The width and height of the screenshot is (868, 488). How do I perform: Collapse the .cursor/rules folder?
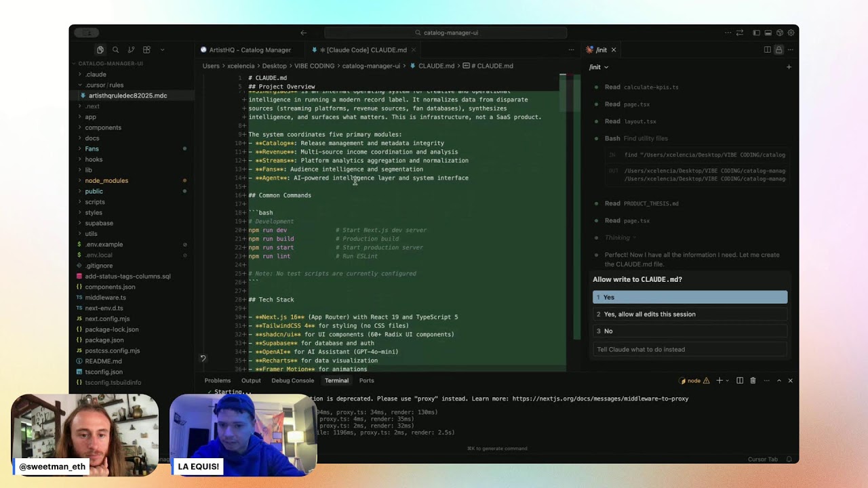(104, 85)
